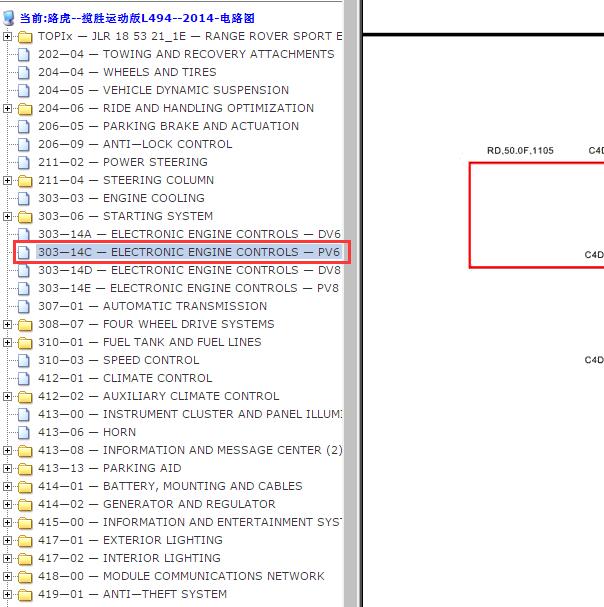Select 303-14E Electronic Engine Controls PV8
The image size is (604, 607).
(189, 288)
